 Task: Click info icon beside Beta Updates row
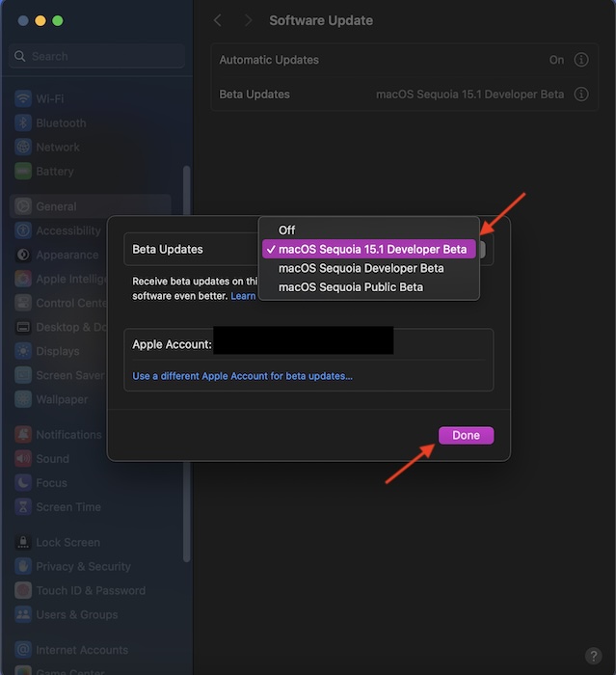click(x=581, y=94)
